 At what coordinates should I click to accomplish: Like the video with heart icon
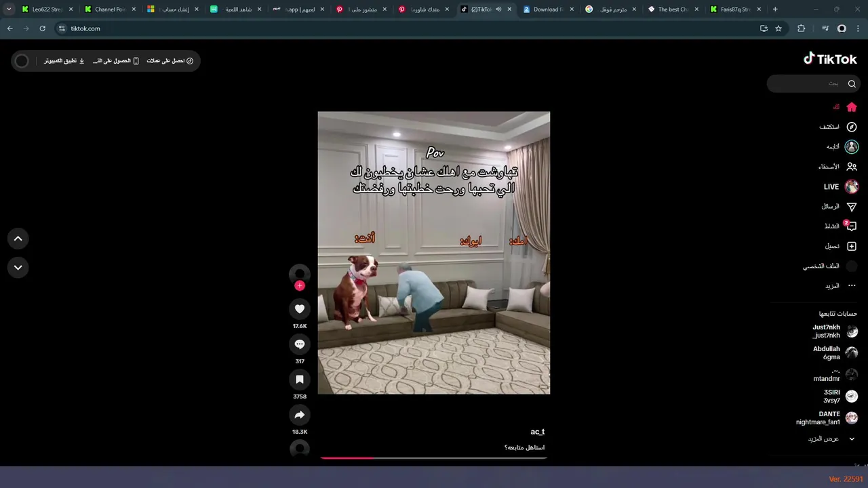(x=300, y=309)
